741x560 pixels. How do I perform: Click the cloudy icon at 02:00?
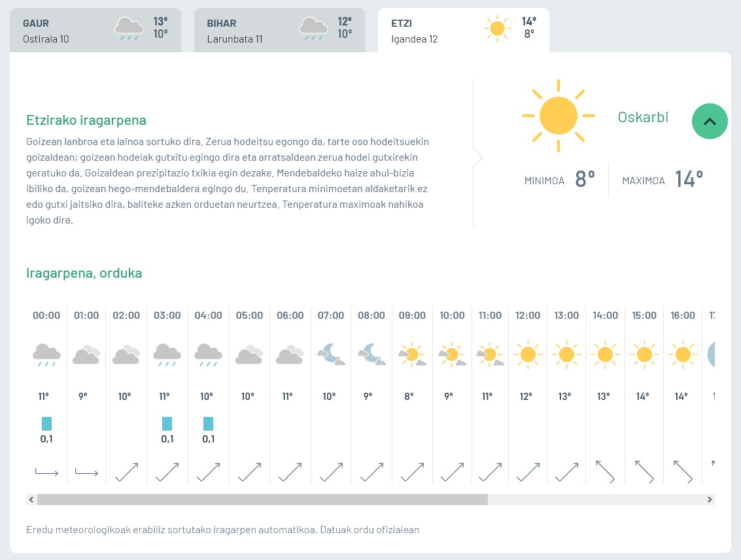tap(126, 355)
